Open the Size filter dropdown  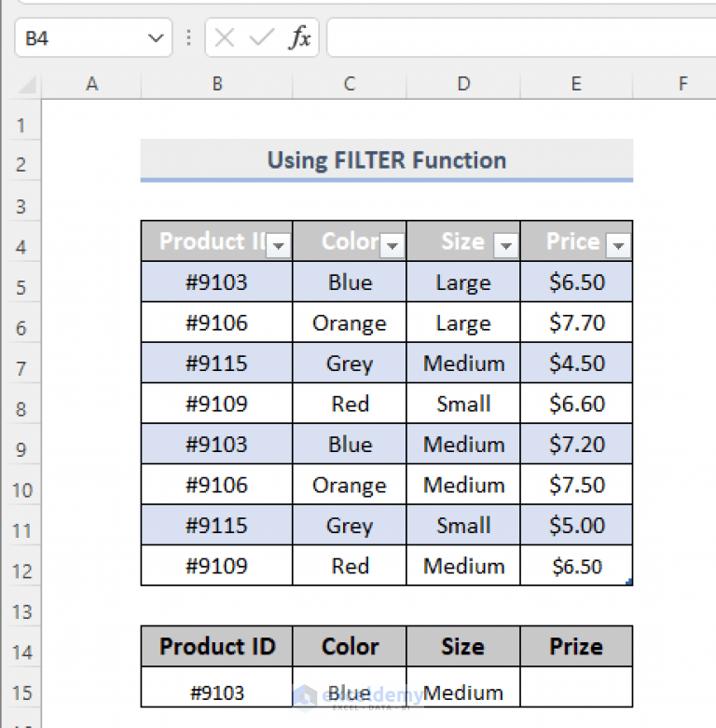tap(506, 245)
